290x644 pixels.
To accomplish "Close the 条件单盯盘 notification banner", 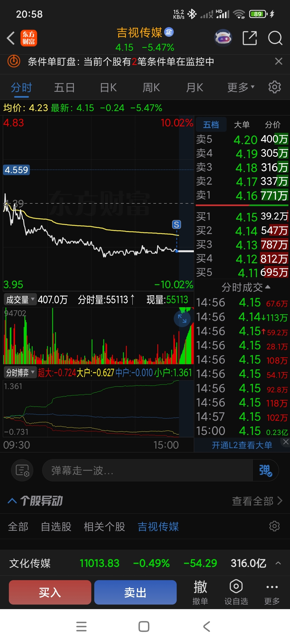I will (278, 61).
